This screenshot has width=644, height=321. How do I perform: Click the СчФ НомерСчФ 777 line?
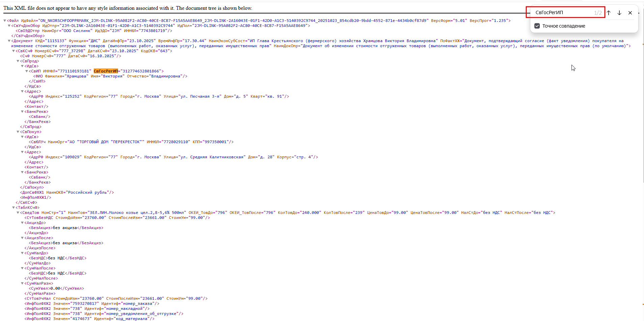click(x=71, y=56)
